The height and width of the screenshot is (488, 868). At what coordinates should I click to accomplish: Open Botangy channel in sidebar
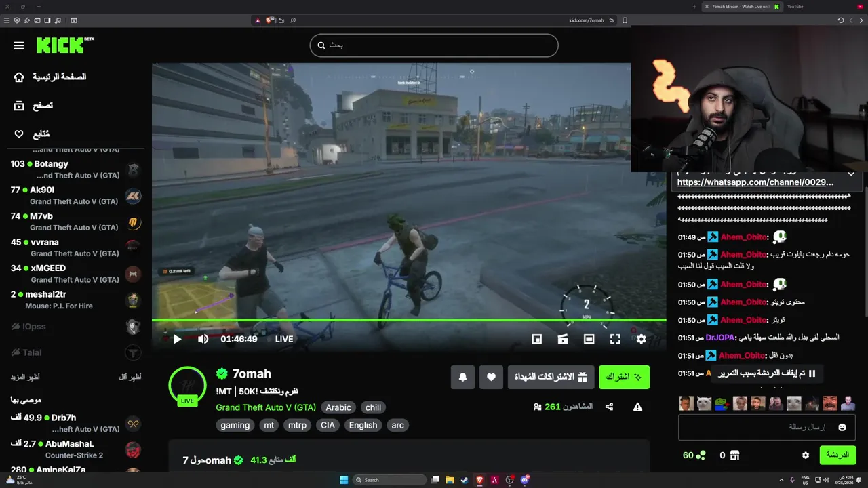tap(75, 169)
